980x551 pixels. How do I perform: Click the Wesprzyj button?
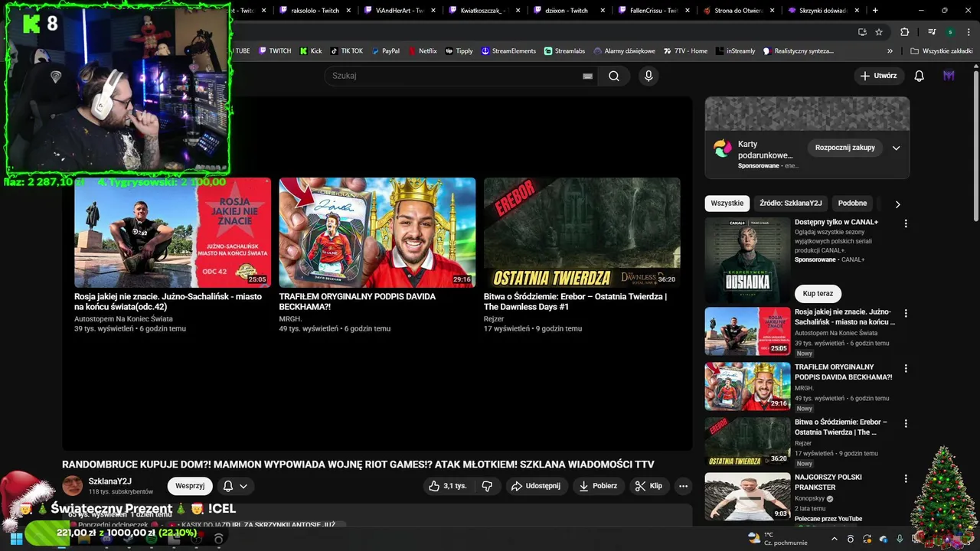tap(190, 486)
